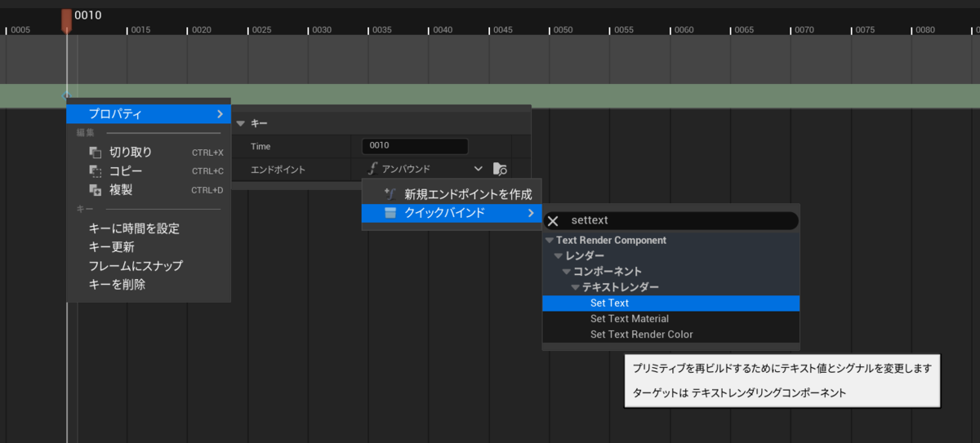Click the browse-to-endpoint folder search icon

point(501,169)
